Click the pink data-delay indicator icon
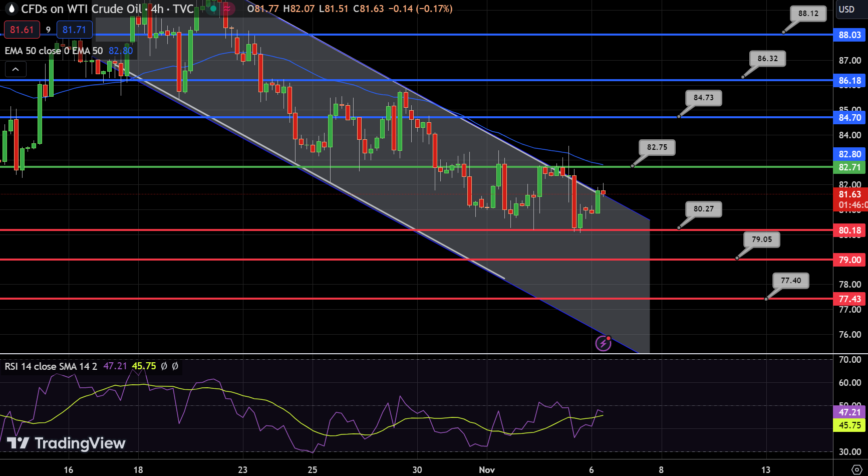This screenshot has height=476, width=868. tap(227, 9)
